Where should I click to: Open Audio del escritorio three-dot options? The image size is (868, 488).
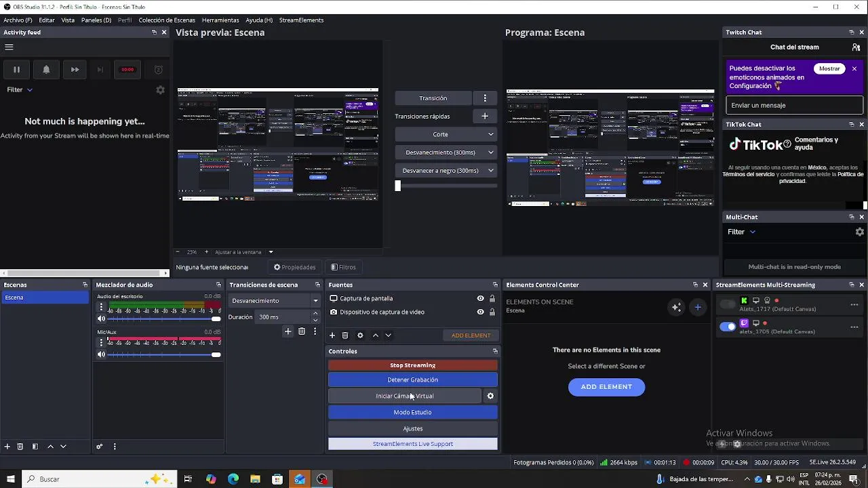101,307
